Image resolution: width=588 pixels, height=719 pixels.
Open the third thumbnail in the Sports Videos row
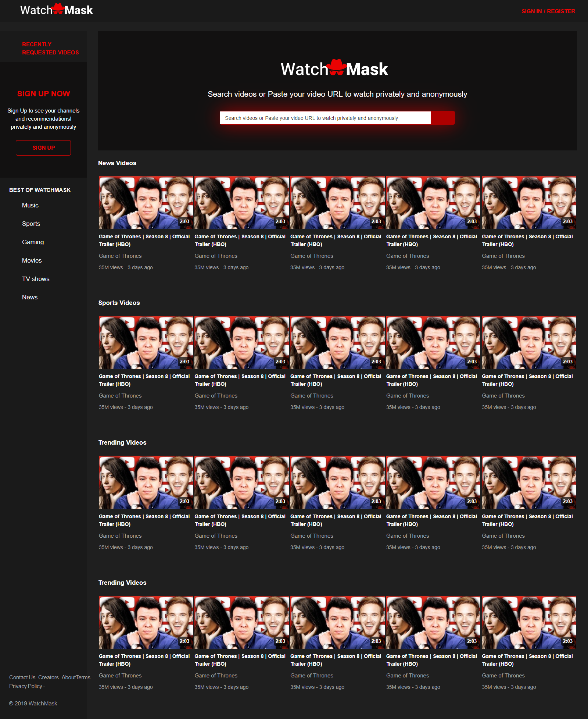[337, 343]
